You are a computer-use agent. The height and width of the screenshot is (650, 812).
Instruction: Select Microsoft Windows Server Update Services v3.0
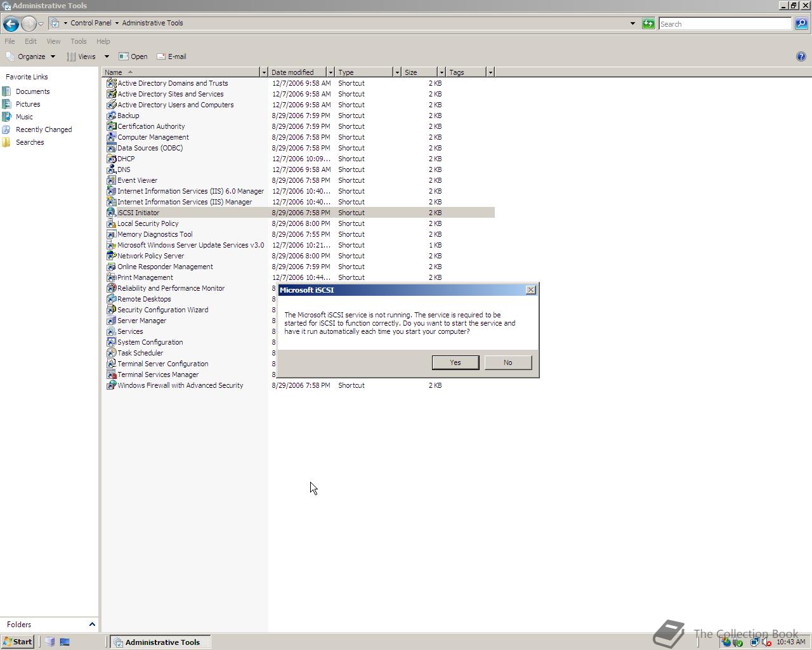pos(190,245)
